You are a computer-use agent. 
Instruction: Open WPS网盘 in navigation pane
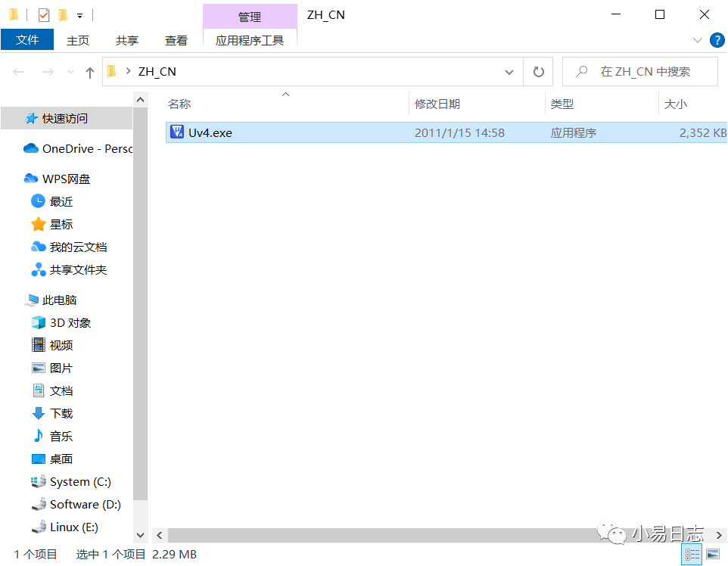tap(57, 179)
